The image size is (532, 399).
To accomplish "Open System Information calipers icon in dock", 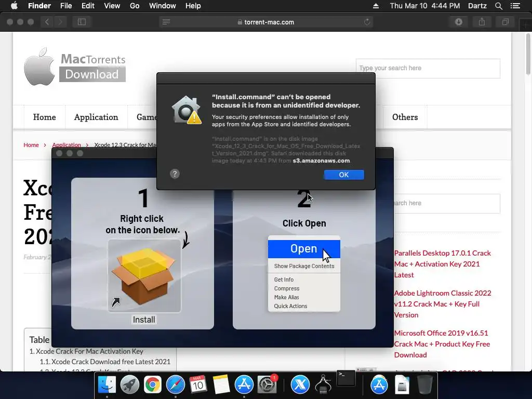I will tap(323, 385).
